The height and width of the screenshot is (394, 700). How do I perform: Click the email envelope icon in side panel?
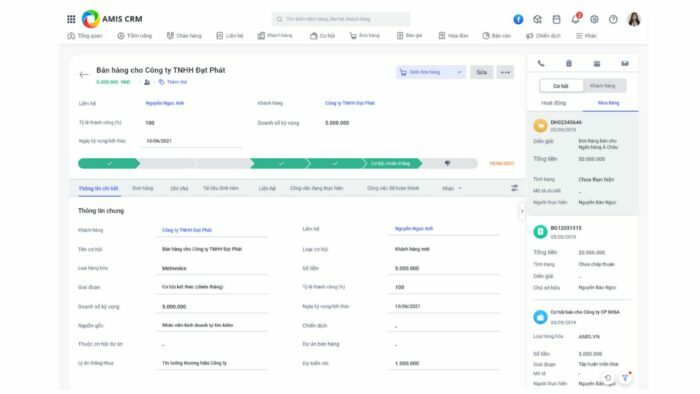coord(625,63)
